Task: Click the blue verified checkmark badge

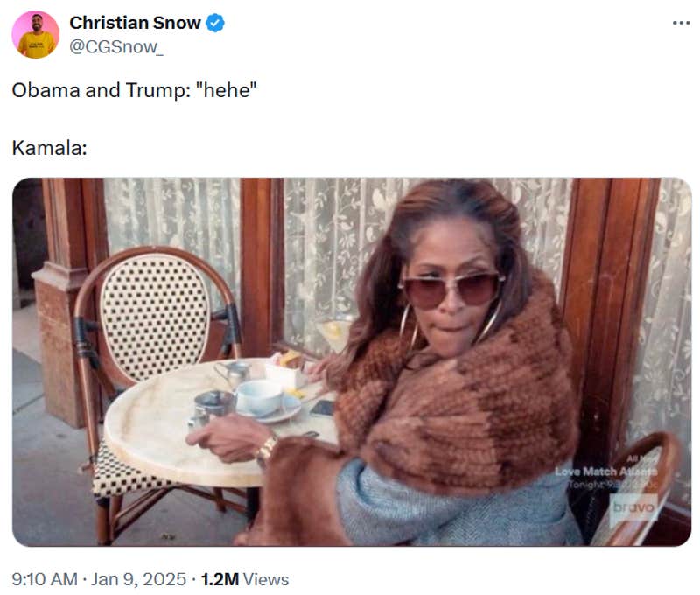Action: pyautogui.click(x=215, y=24)
